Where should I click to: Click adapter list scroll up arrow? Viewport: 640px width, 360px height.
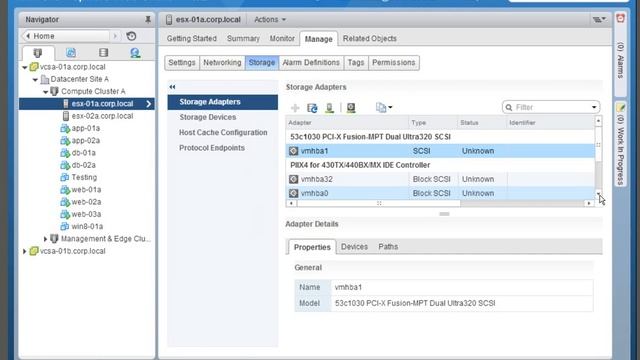[598, 121]
